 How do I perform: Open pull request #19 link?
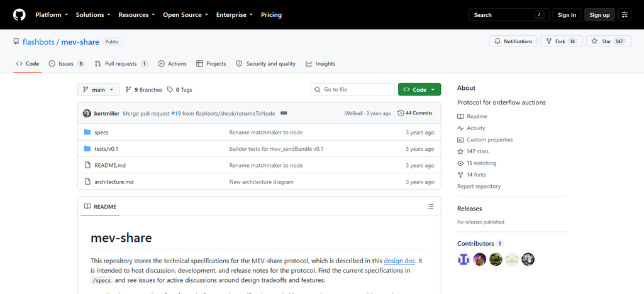pyautogui.click(x=176, y=113)
